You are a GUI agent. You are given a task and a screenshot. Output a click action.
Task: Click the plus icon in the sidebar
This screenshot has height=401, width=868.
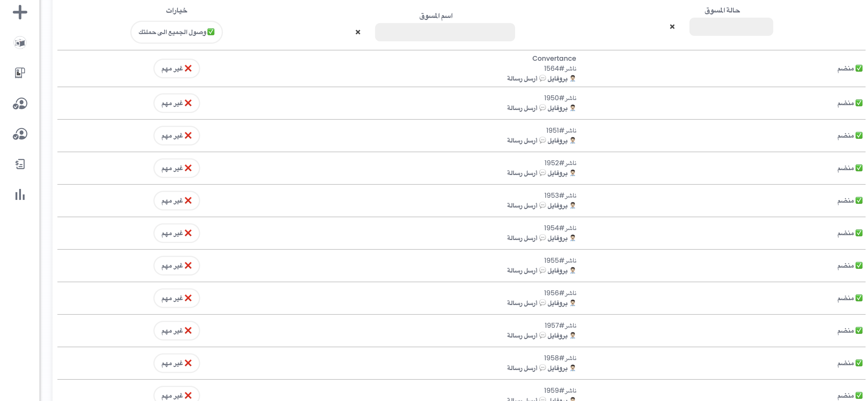[x=20, y=12]
